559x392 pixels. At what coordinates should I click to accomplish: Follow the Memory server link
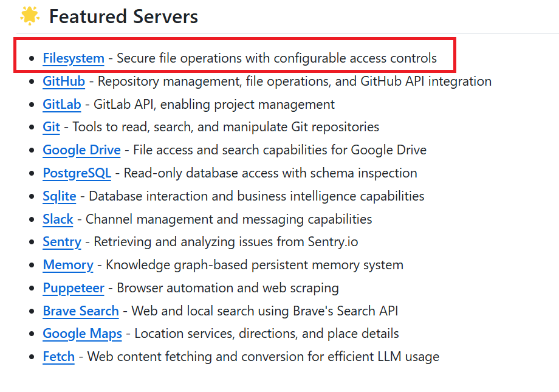[x=68, y=265]
